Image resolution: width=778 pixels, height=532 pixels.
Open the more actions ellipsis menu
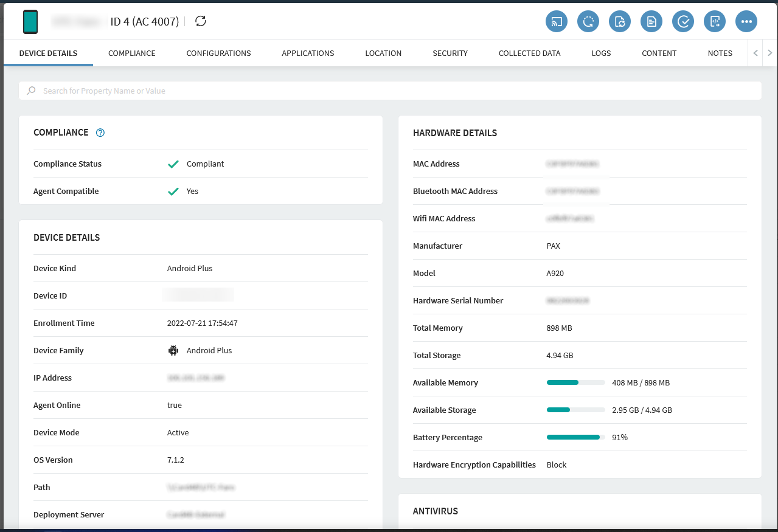(746, 22)
